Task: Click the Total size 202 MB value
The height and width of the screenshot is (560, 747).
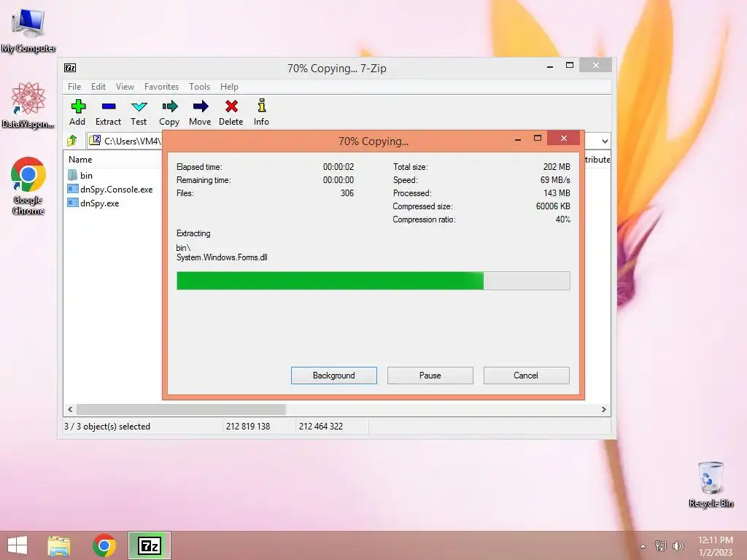Action: tap(557, 167)
